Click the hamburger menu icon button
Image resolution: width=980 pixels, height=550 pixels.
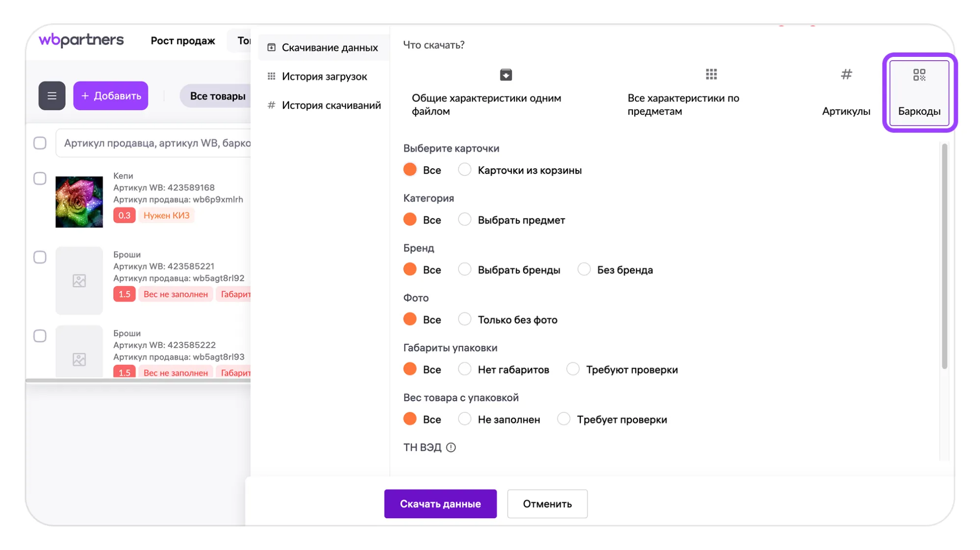point(51,96)
